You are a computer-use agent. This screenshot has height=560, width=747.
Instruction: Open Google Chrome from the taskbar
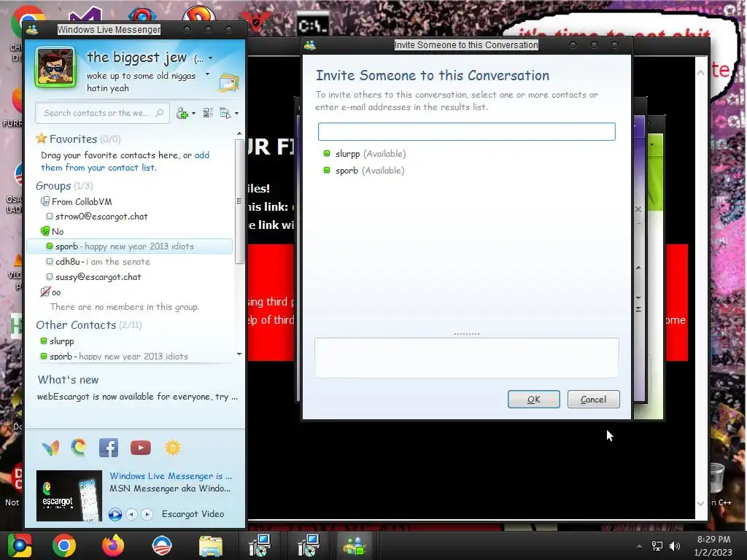pyautogui.click(x=64, y=545)
